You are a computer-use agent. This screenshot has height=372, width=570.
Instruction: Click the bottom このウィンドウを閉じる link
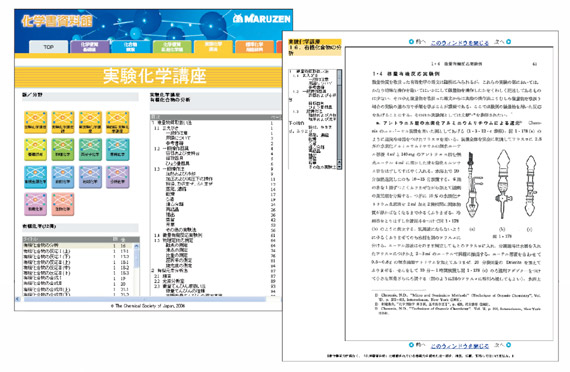coord(460,346)
